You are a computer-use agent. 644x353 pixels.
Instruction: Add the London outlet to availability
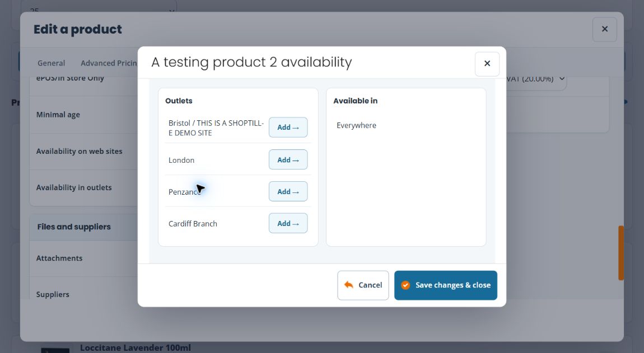288,159
